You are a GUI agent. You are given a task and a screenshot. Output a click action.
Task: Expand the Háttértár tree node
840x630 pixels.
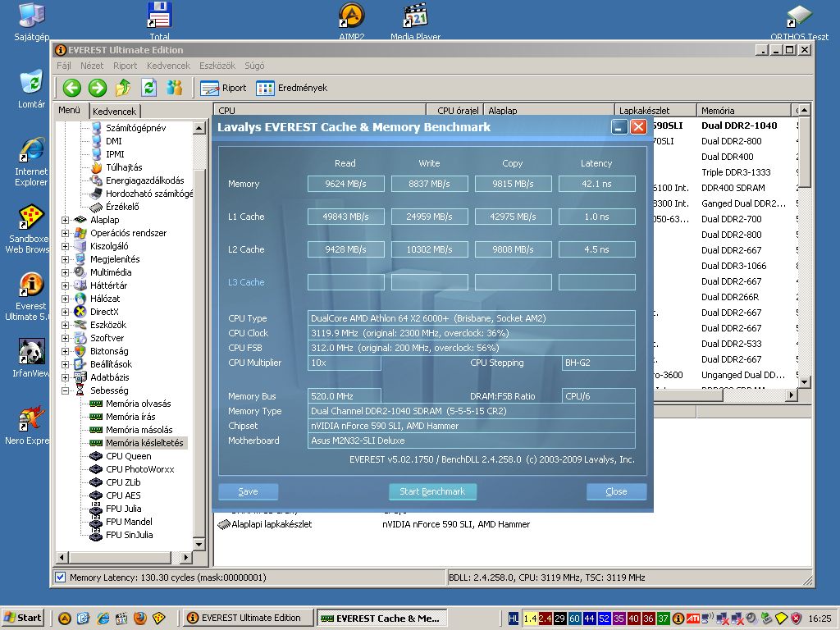(66, 285)
